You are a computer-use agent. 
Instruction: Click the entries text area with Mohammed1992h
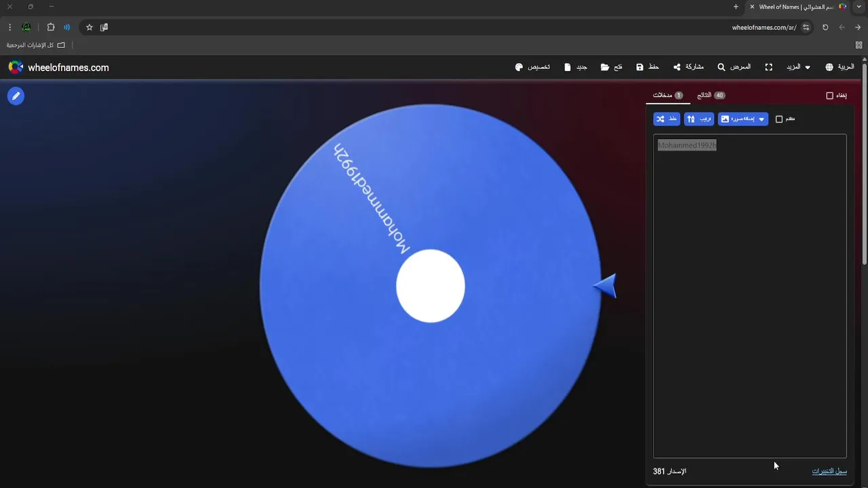point(750,296)
